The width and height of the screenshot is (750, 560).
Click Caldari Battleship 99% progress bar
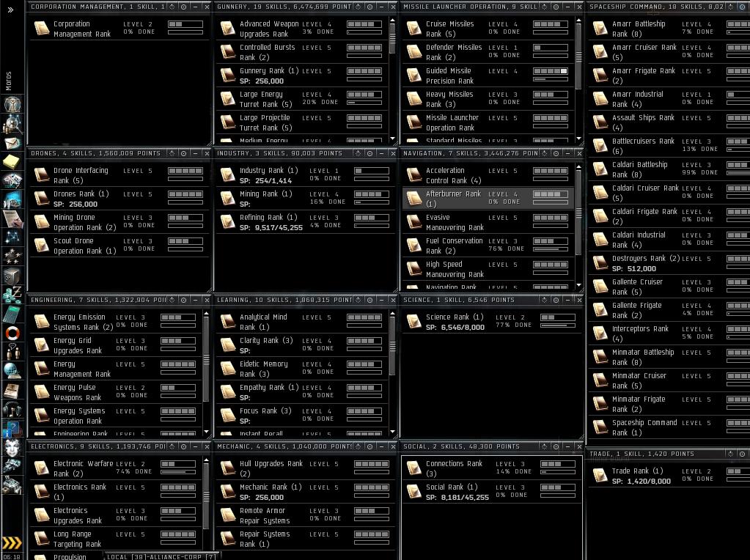pyautogui.click(x=738, y=173)
